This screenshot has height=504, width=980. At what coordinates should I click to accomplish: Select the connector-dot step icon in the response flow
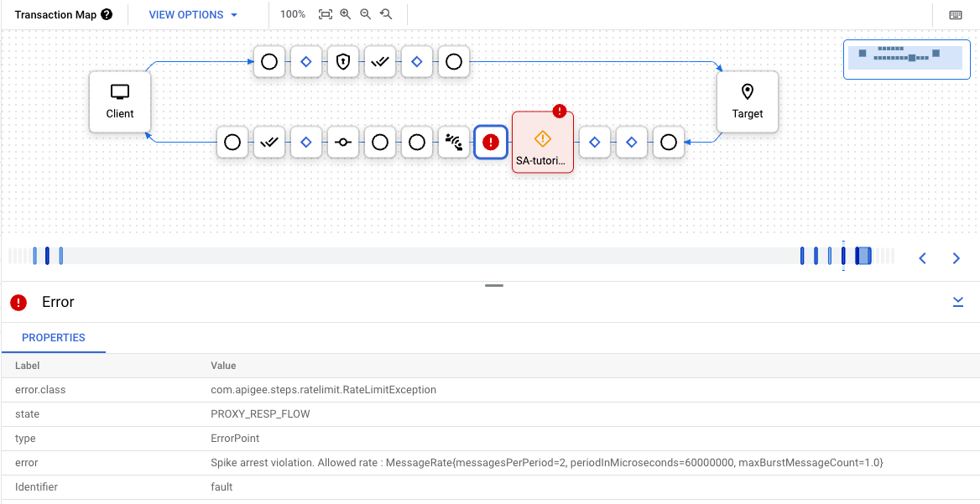[x=342, y=143]
